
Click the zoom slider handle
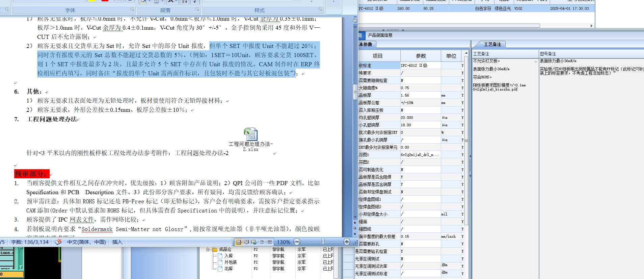click(323, 242)
